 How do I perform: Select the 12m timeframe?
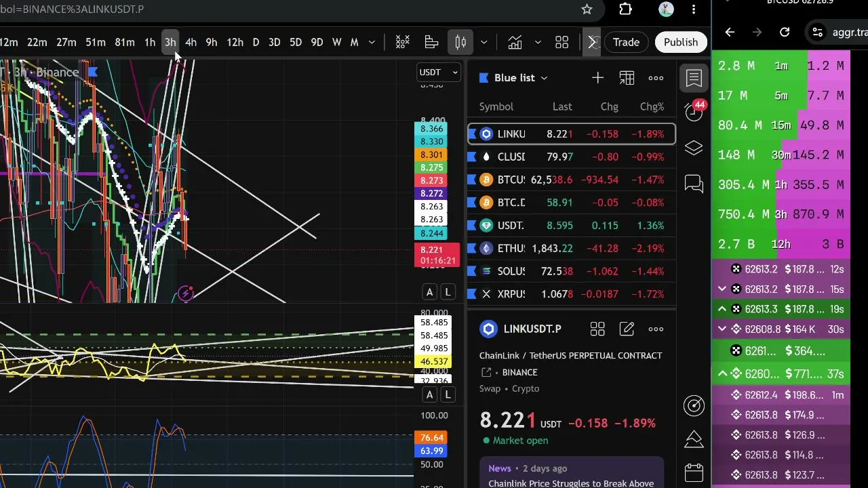tap(9, 43)
